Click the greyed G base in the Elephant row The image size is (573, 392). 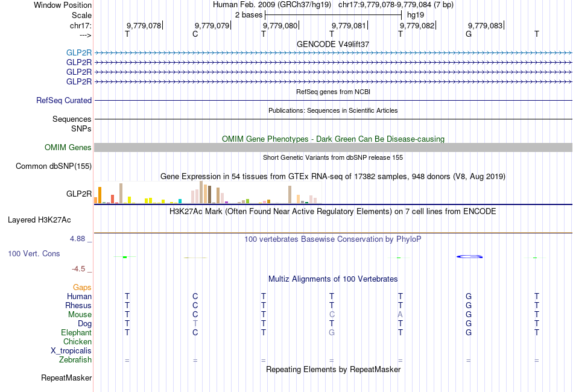(x=332, y=333)
